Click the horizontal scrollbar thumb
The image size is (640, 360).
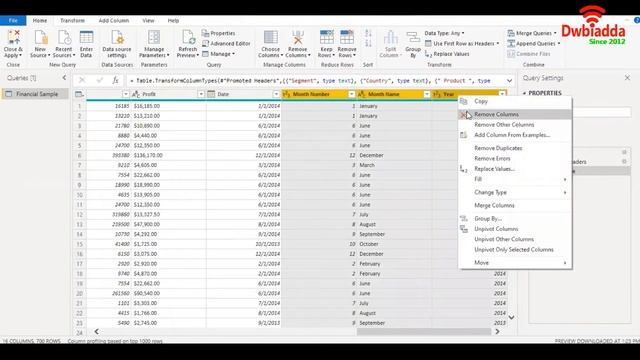(x=424, y=331)
